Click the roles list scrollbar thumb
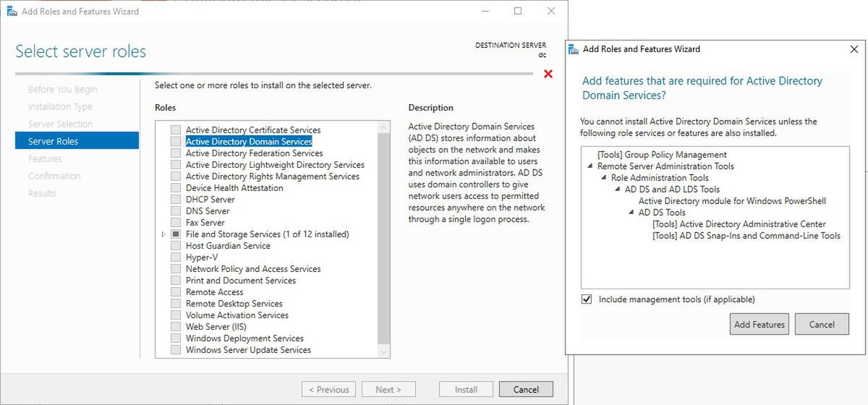The width and height of the screenshot is (868, 405). (x=384, y=239)
